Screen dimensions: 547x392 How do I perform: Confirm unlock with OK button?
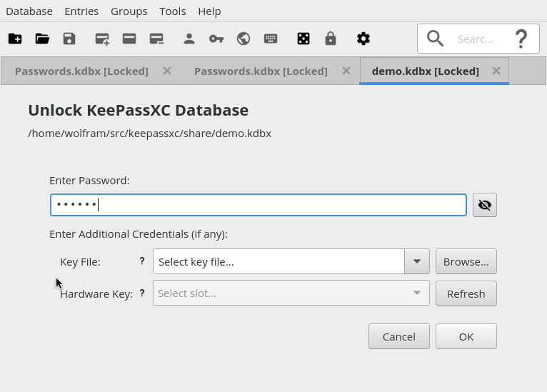click(466, 336)
